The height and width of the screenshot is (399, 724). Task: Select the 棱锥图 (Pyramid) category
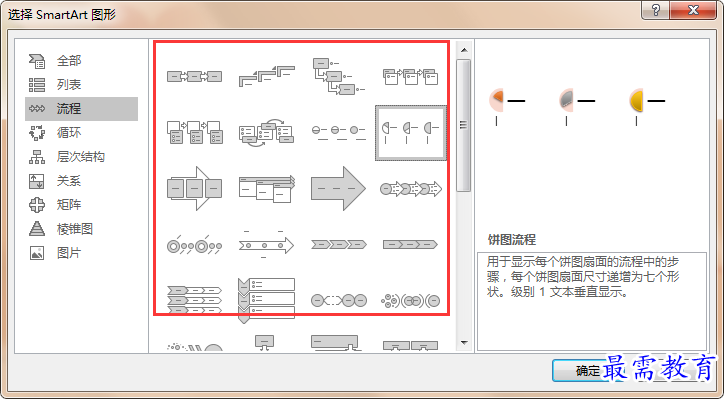[81, 229]
